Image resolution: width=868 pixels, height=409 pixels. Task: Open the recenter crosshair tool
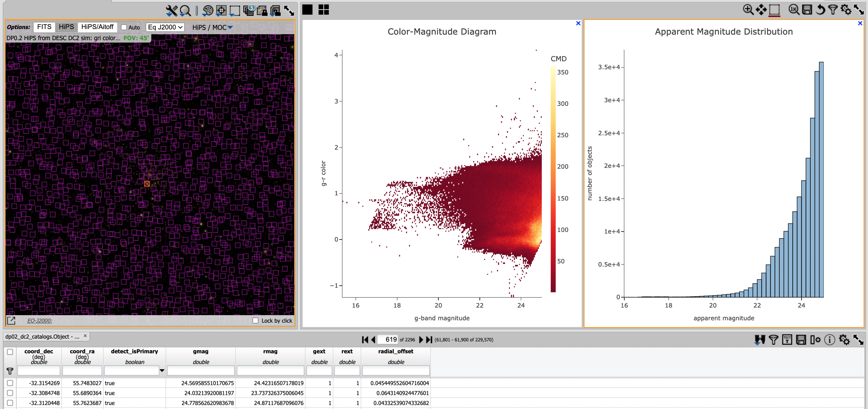[x=221, y=11]
